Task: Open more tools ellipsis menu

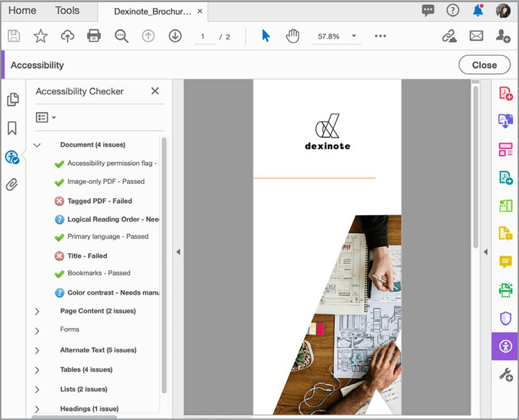Action: coord(381,36)
